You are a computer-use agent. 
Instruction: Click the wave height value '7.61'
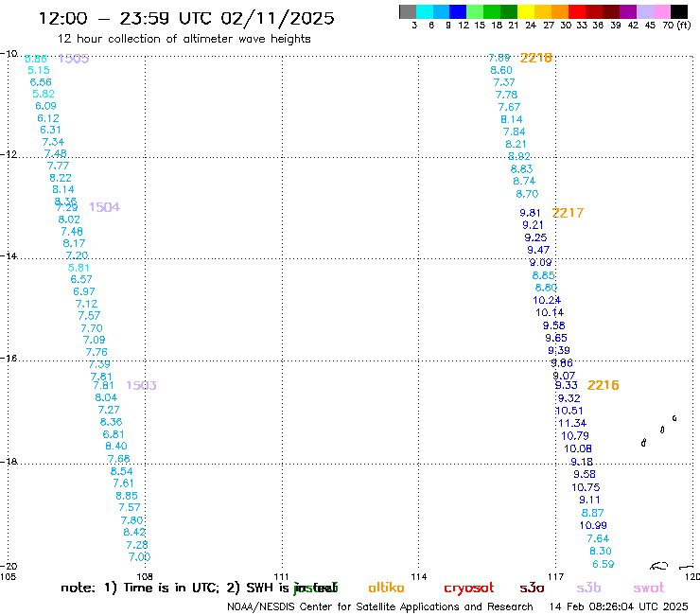tap(123, 483)
